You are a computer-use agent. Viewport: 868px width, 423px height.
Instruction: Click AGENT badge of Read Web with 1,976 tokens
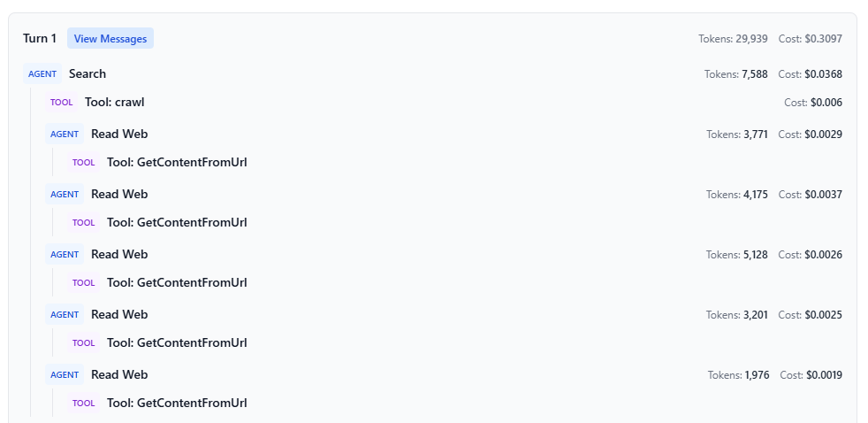[65, 375]
